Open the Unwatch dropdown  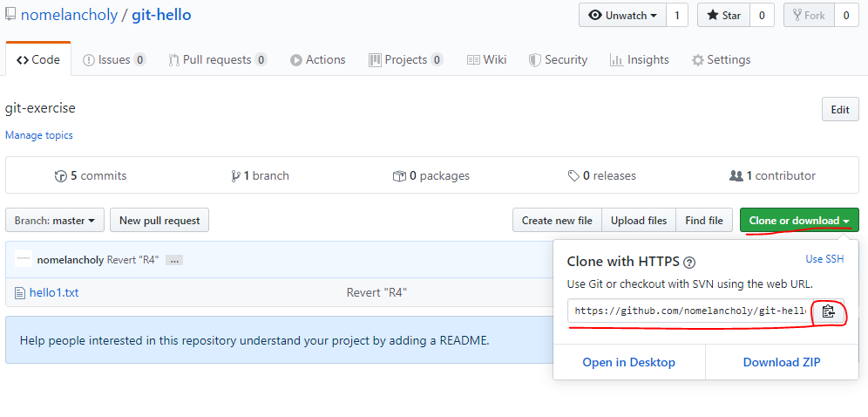(x=623, y=16)
